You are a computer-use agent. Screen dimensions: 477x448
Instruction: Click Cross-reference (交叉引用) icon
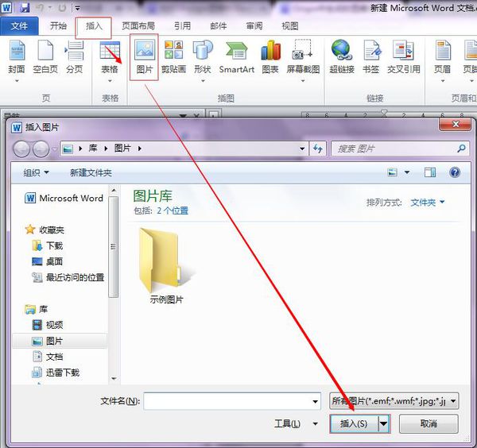pos(403,50)
